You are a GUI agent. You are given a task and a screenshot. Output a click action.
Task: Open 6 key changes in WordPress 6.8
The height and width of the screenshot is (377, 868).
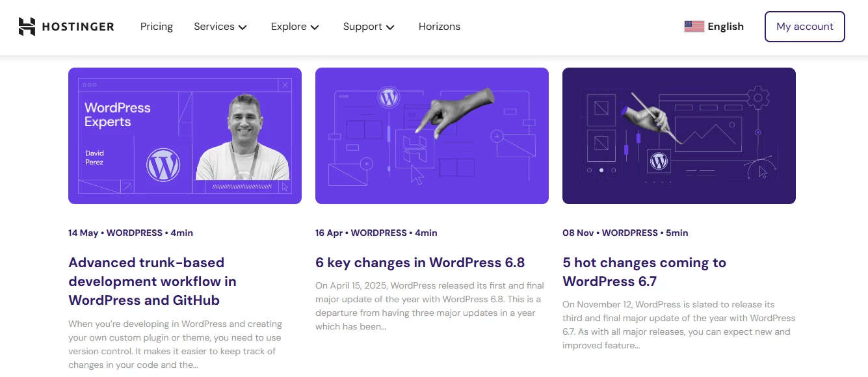pyautogui.click(x=420, y=263)
